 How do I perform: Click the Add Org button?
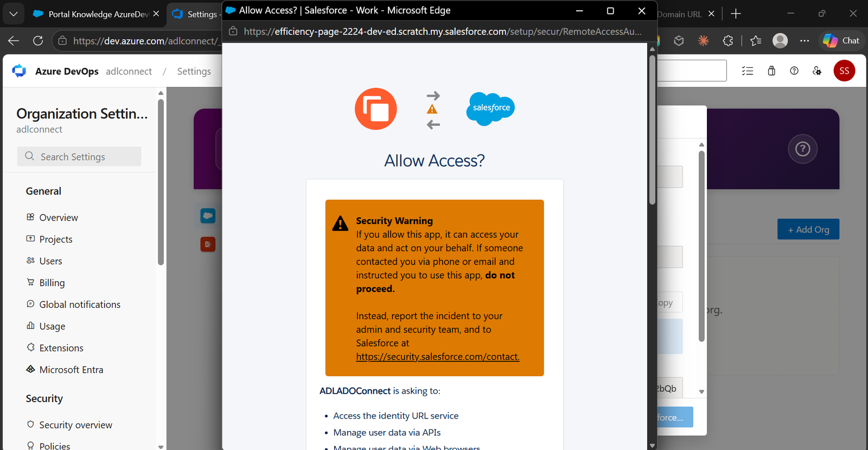click(808, 229)
